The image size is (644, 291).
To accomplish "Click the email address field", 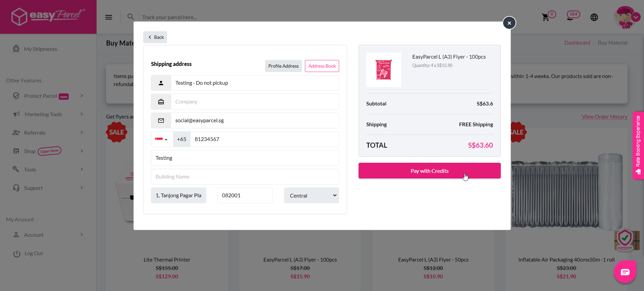I will (255, 121).
